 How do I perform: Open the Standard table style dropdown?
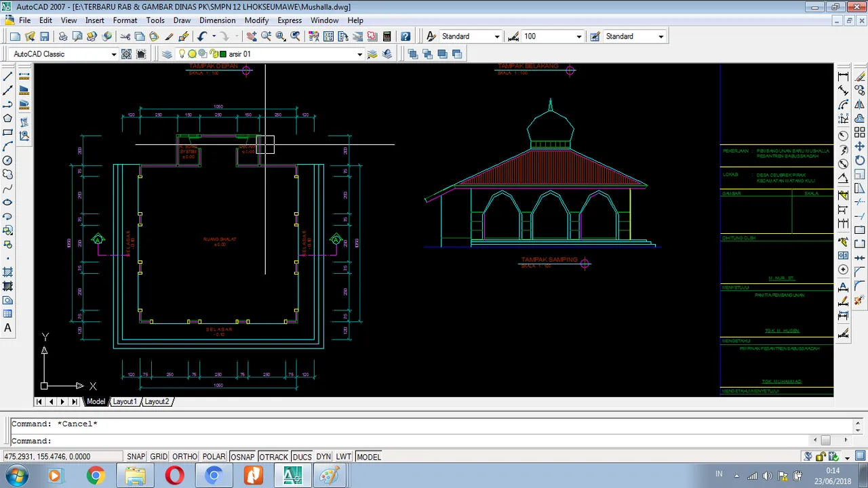coord(661,37)
